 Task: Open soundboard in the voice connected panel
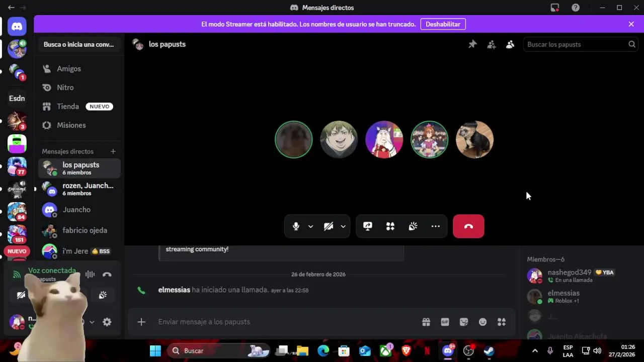pos(103,295)
